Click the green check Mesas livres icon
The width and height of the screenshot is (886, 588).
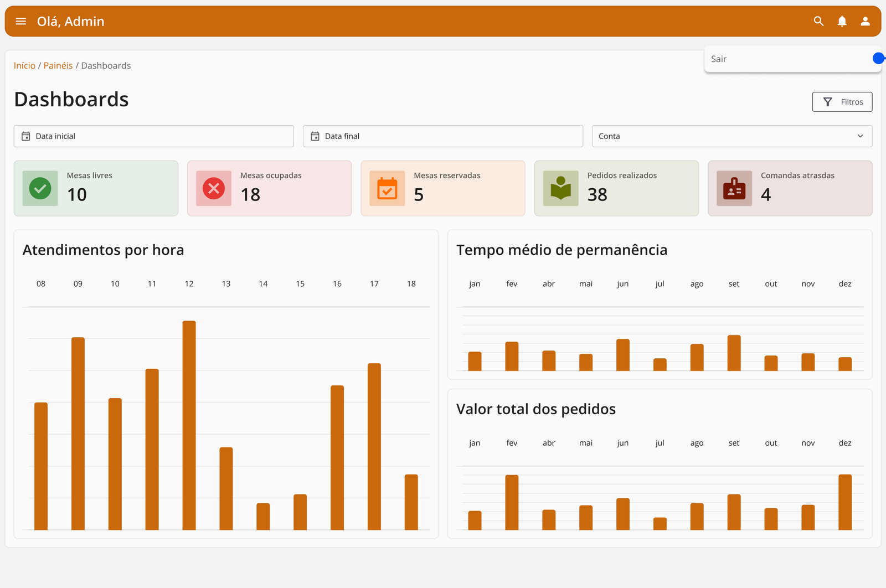[x=40, y=189]
